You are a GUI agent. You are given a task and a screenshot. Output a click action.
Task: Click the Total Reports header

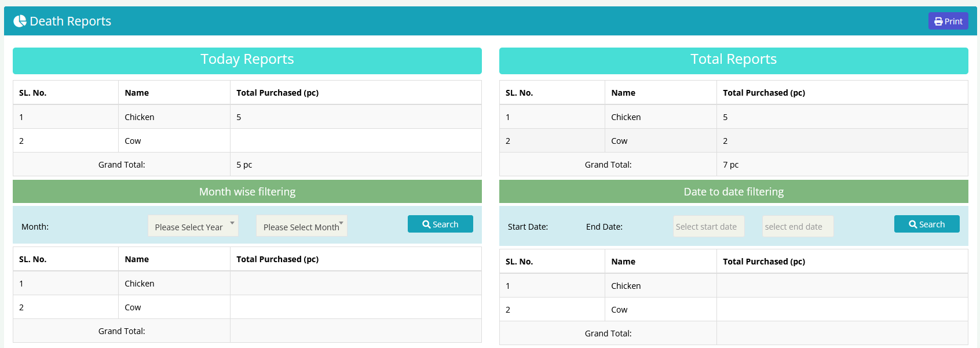click(733, 60)
